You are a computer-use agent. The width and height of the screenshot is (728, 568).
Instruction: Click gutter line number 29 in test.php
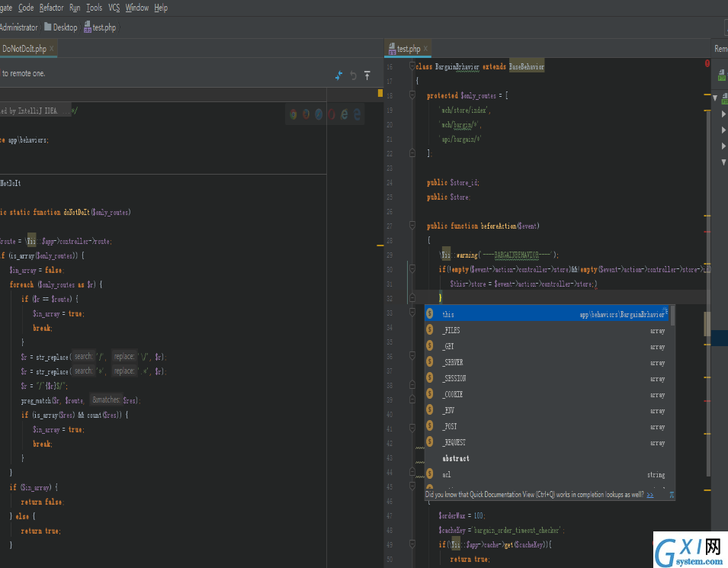pos(390,255)
